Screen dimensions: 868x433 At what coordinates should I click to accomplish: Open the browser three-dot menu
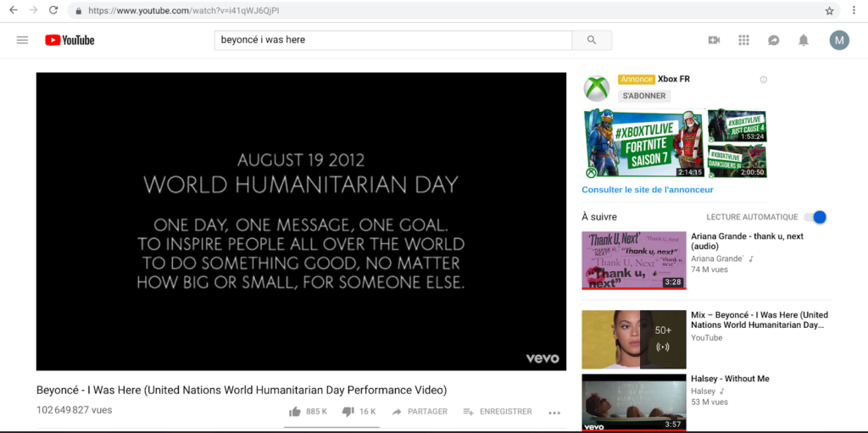(856, 10)
